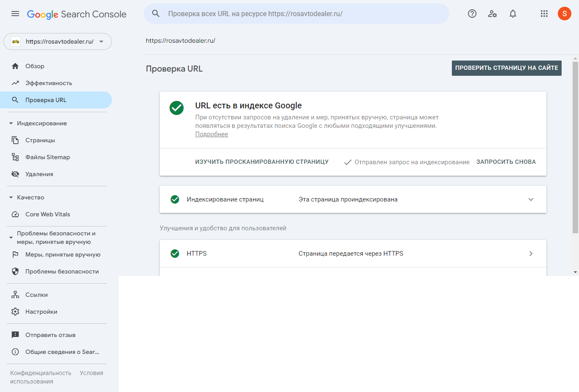Screen dimensions: 579x392
Task: Click ИЗУЧИТЬ ПРОСКАНИРОВАННУЮ СТРАНИЦУ
Action: click(x=262, y=162)
